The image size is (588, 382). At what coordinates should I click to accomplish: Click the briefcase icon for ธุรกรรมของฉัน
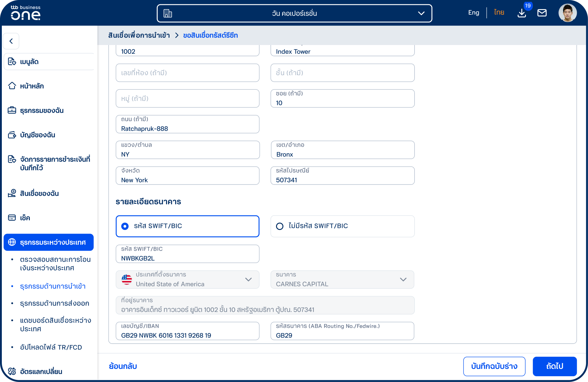point(12,110)
